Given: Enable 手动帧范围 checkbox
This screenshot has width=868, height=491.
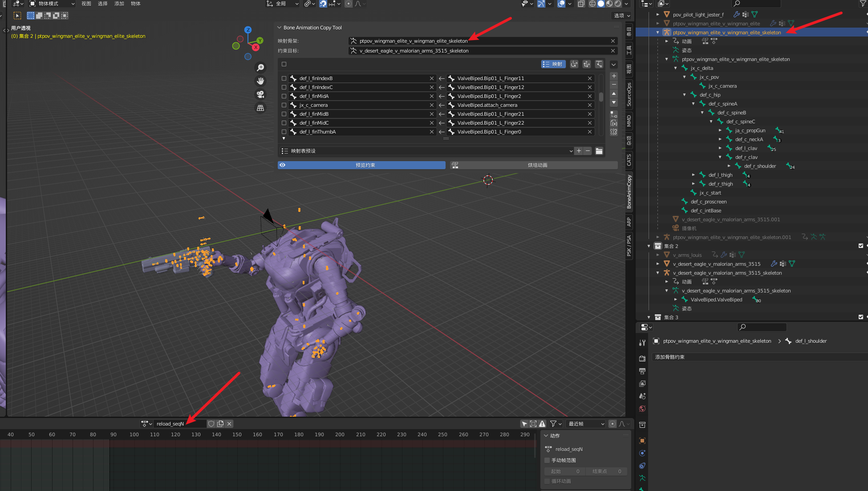Looking at the screenshot, I should [x=547, y=460].
